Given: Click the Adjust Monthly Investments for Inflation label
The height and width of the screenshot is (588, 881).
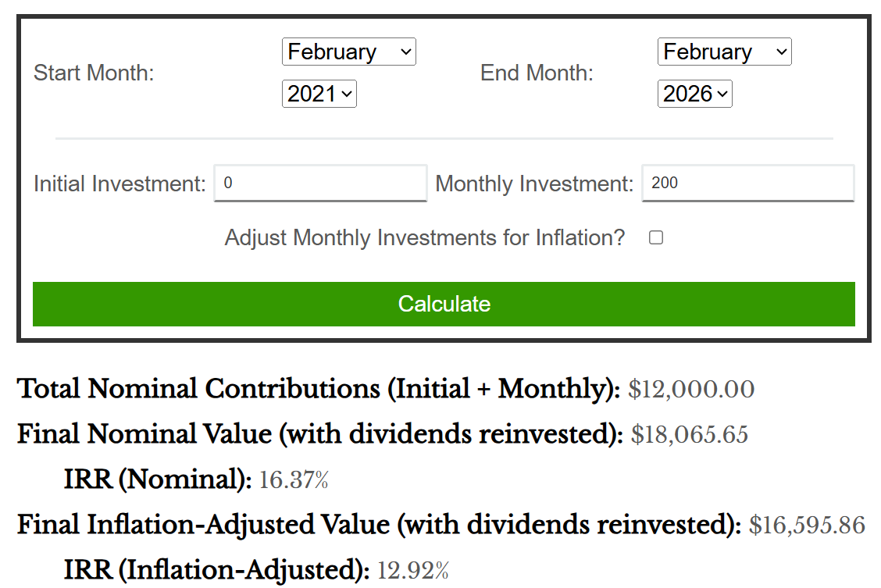Looking at the screenshot, I should point(425,237).
